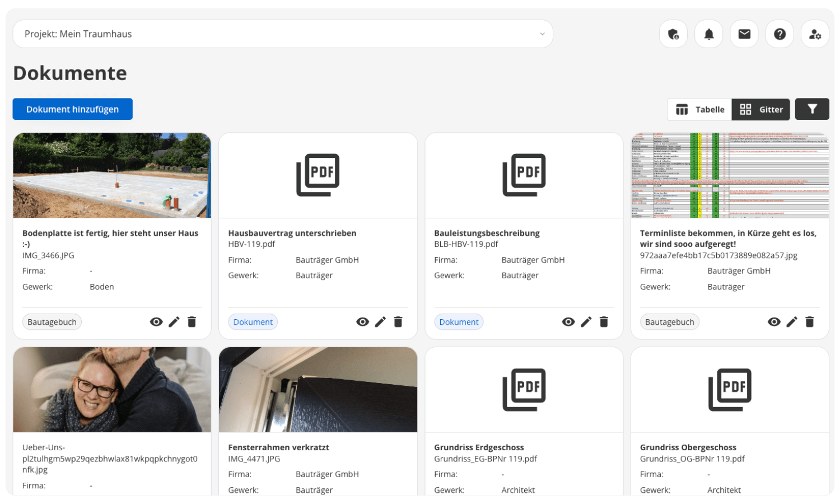The image size is (840, 504).
Task: Select the Gitter view
Action: [x=761, y=110]
